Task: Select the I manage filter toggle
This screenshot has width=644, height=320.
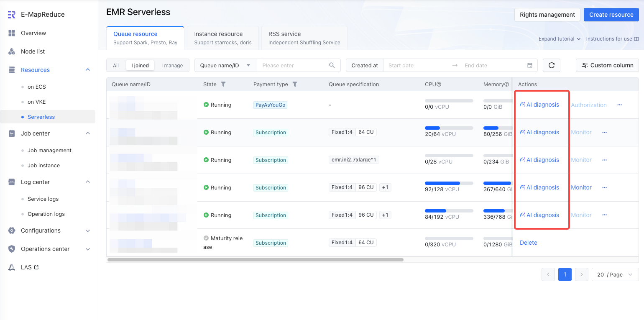Action: point(172,65)
